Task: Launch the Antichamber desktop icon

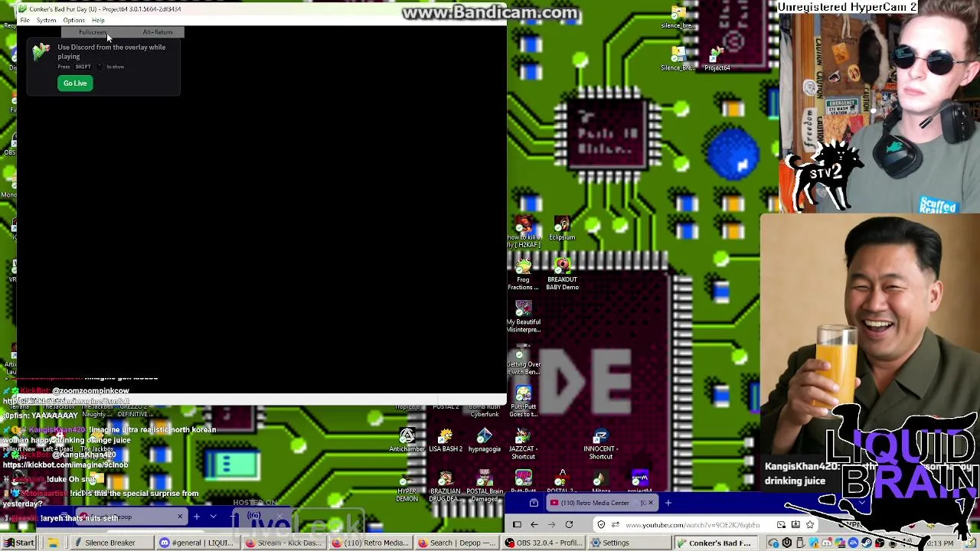Action: tap(407, 440)
